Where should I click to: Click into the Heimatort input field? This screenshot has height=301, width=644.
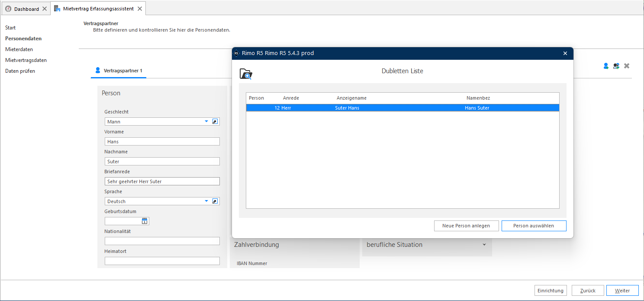[x=162, y=261]
